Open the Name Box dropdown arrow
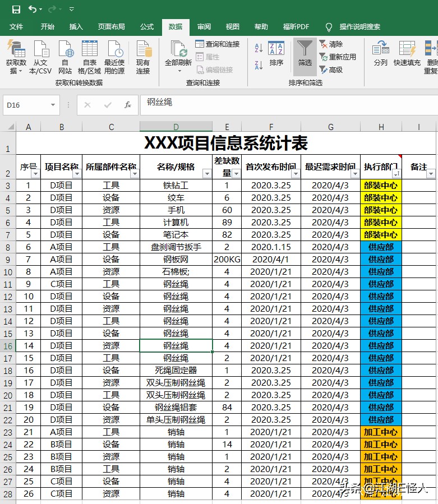Screen dimensions: 438x504 53,105
